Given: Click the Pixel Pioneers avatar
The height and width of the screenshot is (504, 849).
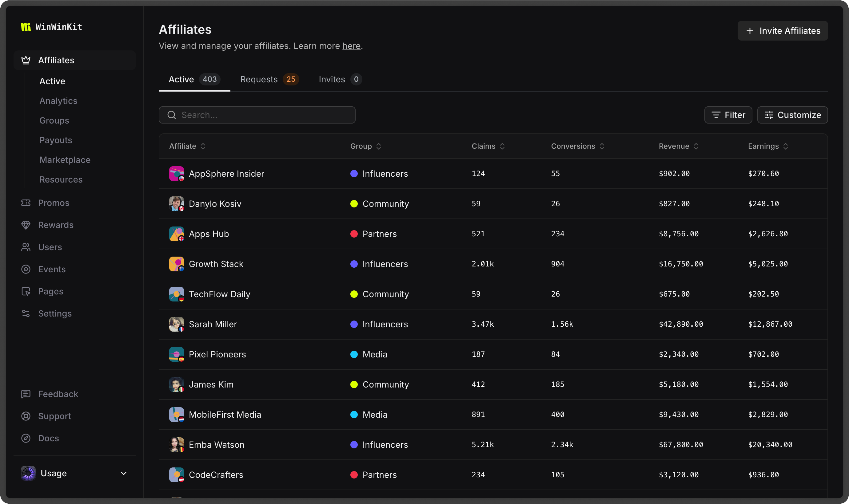Looking at the screenshot, I should tap(176, 354).
